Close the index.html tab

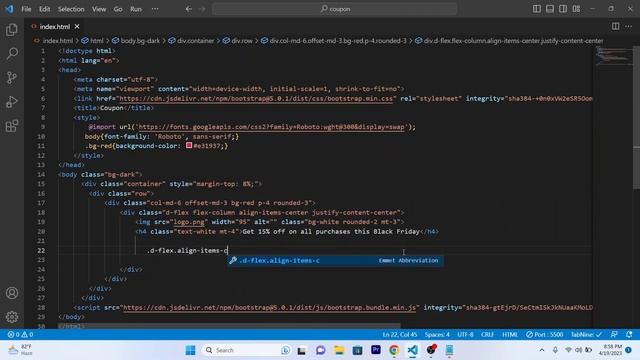tap(77, 27)
